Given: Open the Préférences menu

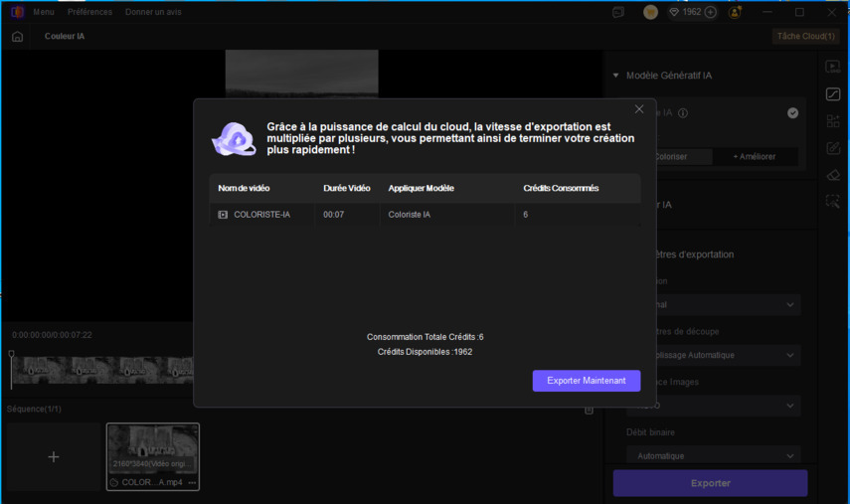Looking at the screenshot, I should (x=89, y=12).
